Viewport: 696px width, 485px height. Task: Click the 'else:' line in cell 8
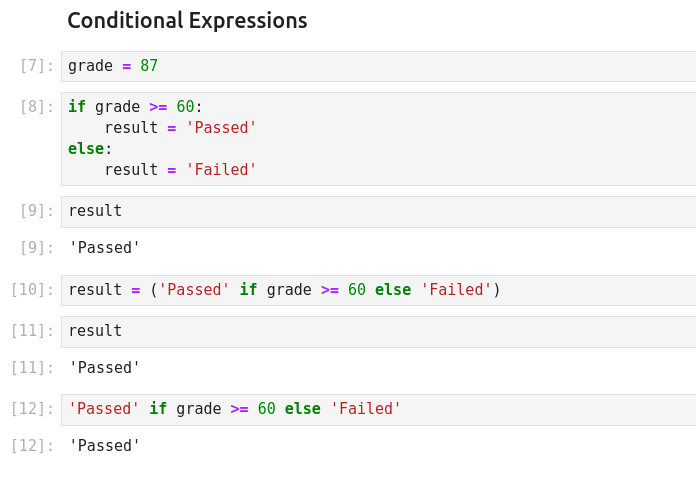[x=90, y=149]
